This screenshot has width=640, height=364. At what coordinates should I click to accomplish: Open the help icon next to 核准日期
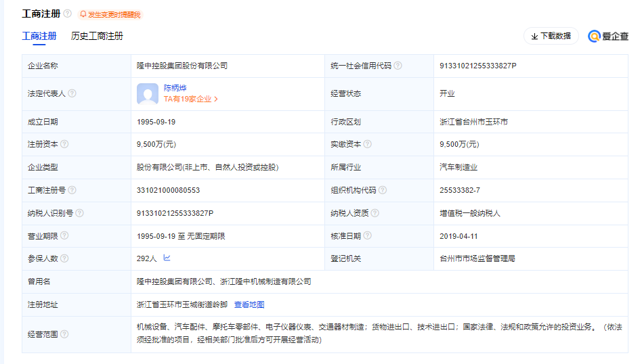click(x=367, y=235)
